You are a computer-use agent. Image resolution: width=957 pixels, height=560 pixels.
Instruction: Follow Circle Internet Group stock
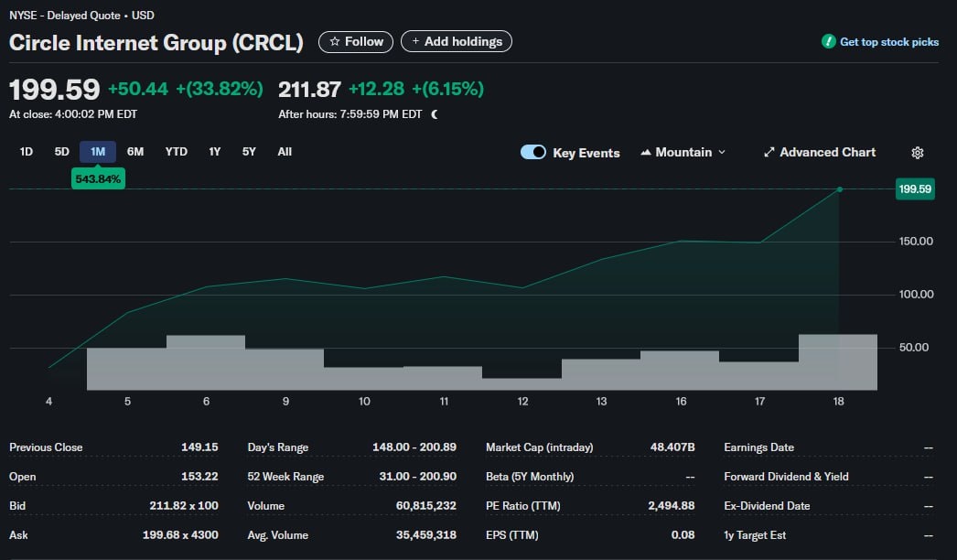point(356,41)
